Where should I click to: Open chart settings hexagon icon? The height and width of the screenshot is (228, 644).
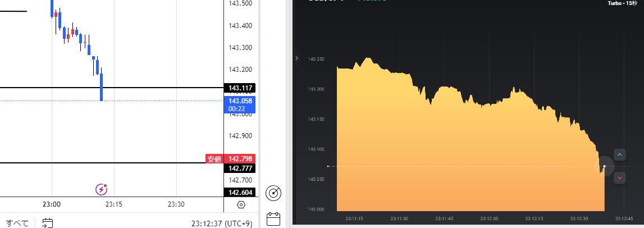241,204
